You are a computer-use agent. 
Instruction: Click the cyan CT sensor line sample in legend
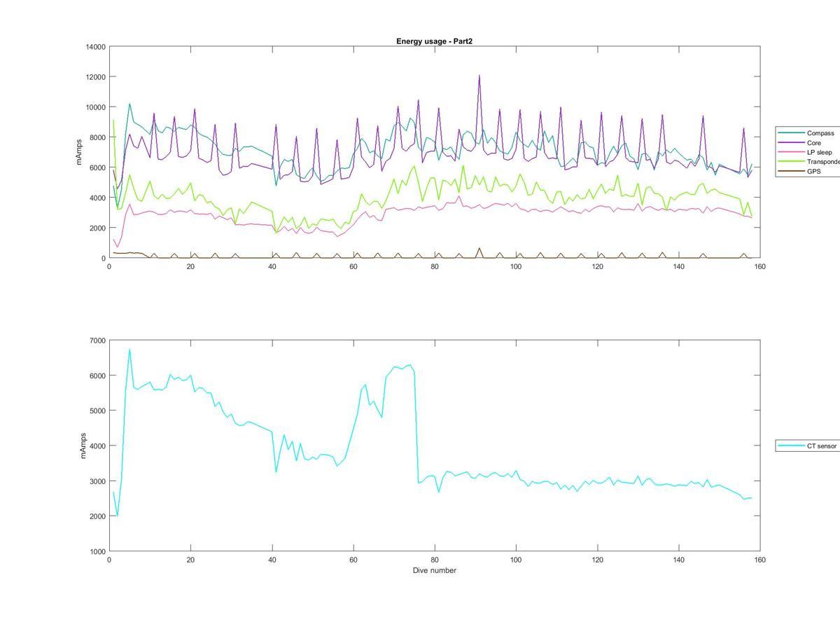(x=791, y=446)
